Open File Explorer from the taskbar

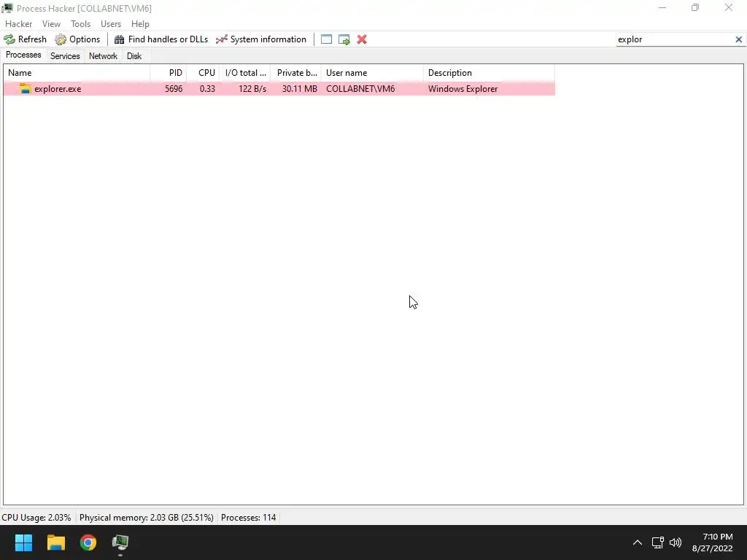(55, 542)
